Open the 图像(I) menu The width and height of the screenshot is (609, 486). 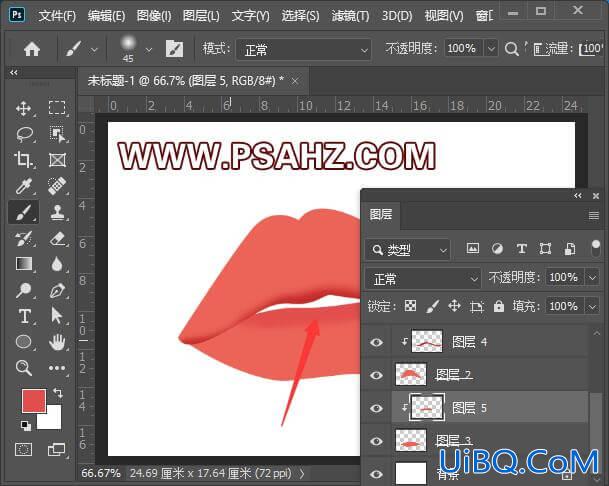pyautogui.click(x=154, y=16)
